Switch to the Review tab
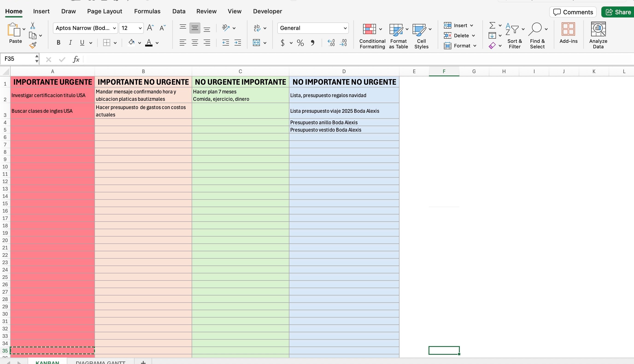 [206, 11]
